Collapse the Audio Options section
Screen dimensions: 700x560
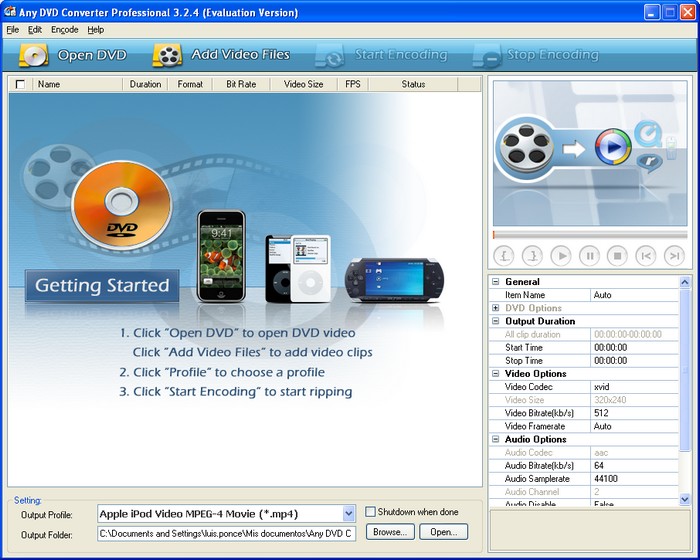click(495, 439)
